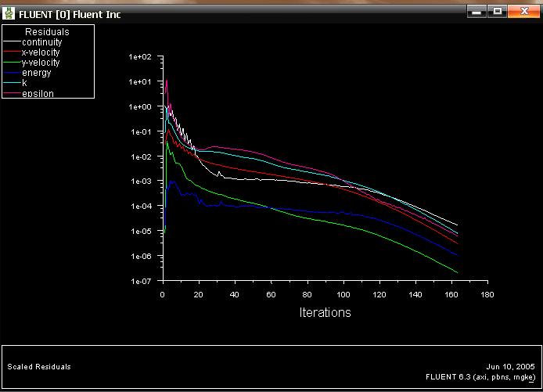Click the '1e-05' y-axis label
543x392 pixels.
[141, 231]
